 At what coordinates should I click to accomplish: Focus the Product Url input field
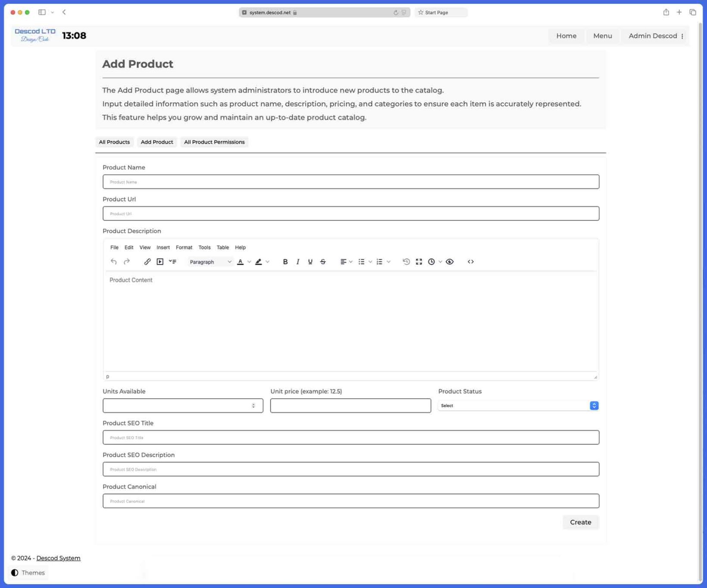[x=351, y=213]
